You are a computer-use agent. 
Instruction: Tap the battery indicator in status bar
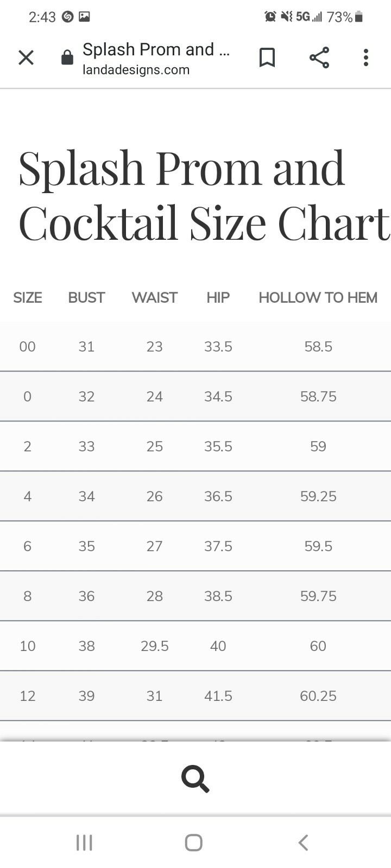(358, 17)
